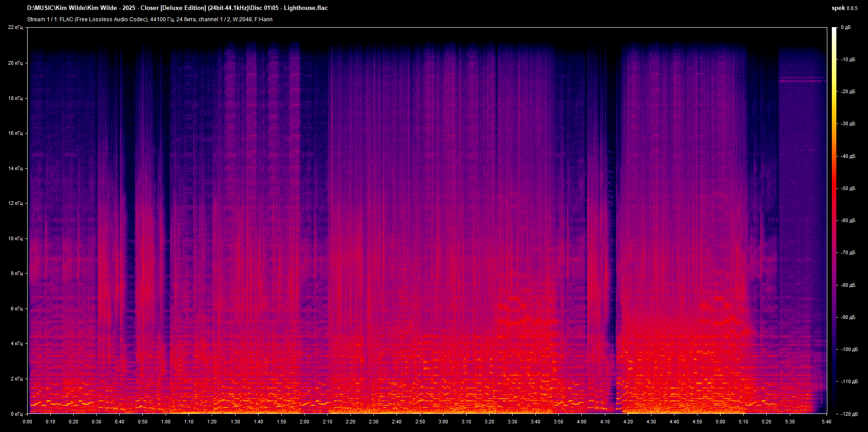Screen dimensions: 868x432
Task: Click the spek 0.8.5 version label
Action: 844,8
